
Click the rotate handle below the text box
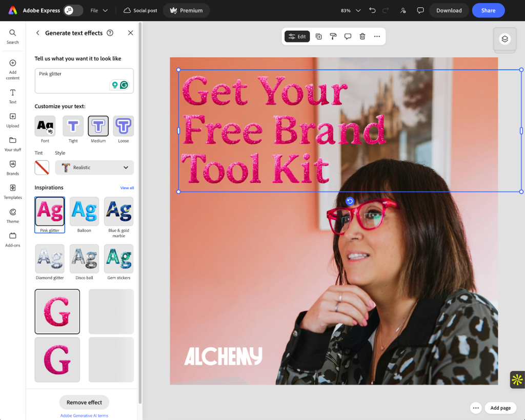350,201
